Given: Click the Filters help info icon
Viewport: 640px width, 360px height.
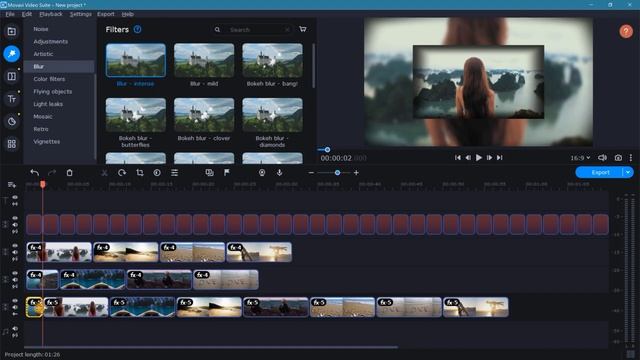Looking at the screenshot, I should [x=138, y=29].
